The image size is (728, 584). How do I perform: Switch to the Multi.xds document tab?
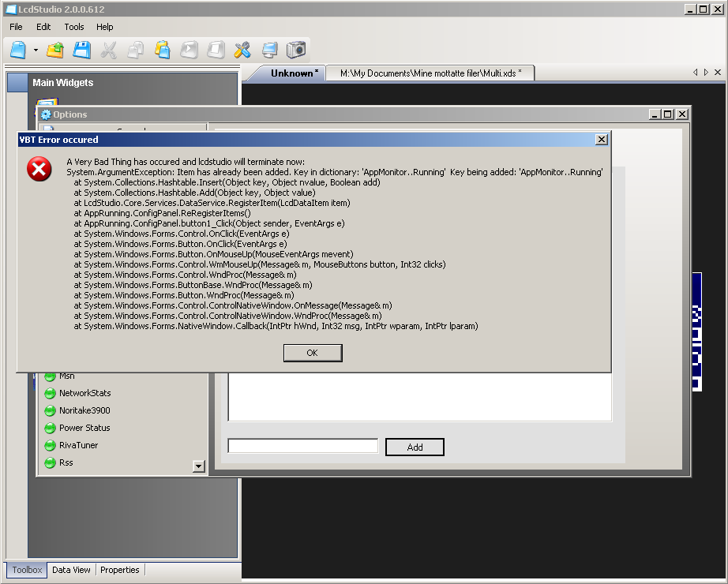tap(430, 73)
